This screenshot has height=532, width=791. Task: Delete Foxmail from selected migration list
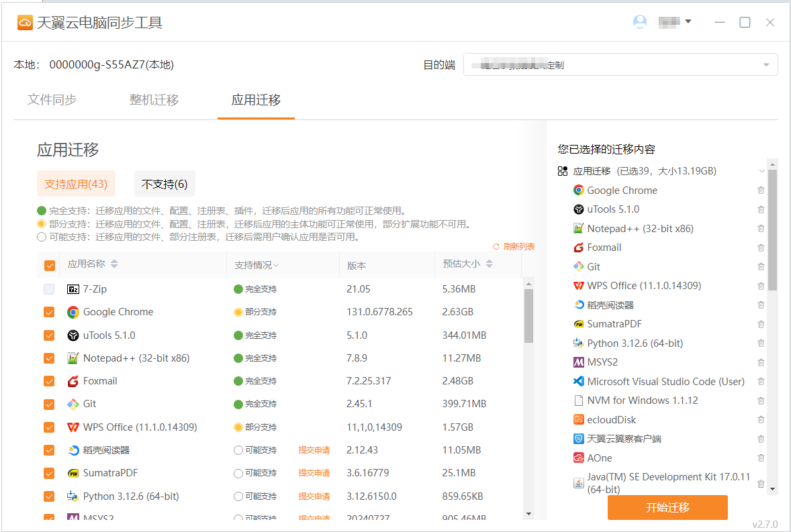(x=761, y=248)
